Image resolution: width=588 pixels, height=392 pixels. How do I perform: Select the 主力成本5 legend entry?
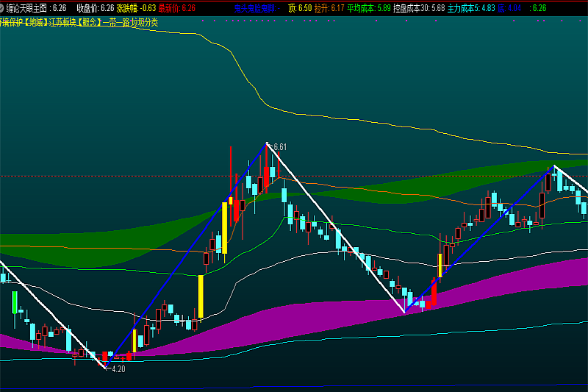click(x=471, y=8)
